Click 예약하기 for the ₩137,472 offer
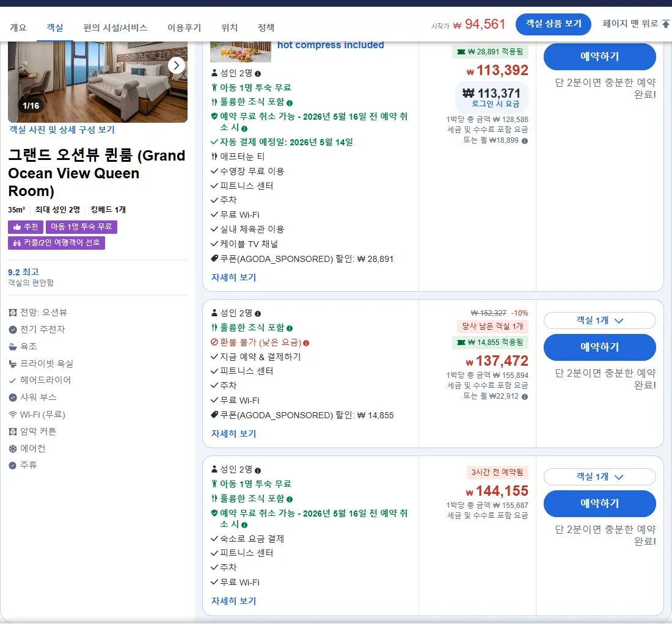Viewport: 672px width, 624px height. [x=599, y=347]
